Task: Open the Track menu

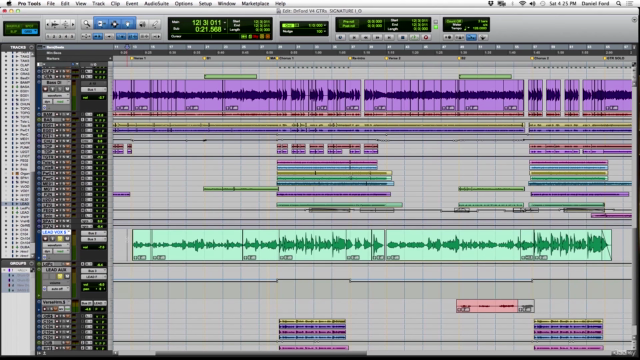Action: pos(98,3)
